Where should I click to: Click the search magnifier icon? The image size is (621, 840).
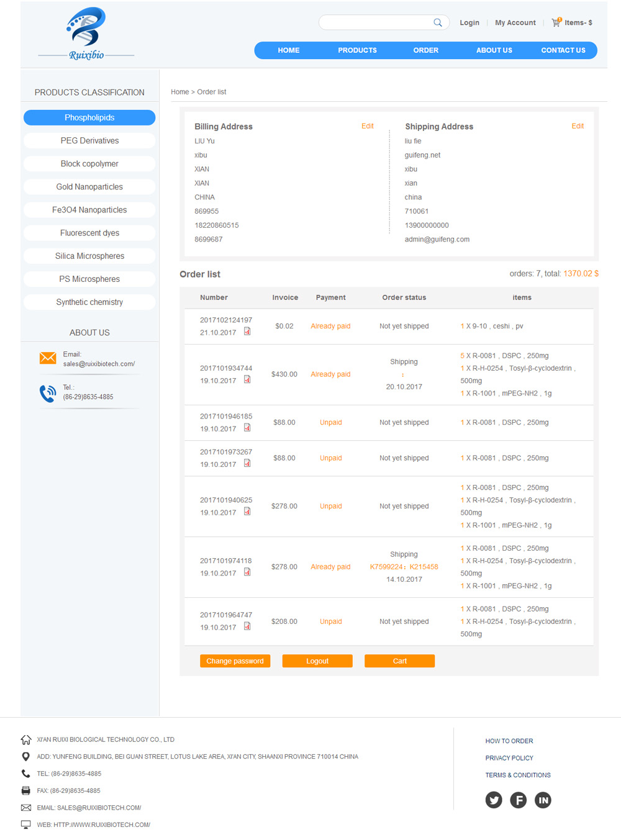tap(438, 23)
